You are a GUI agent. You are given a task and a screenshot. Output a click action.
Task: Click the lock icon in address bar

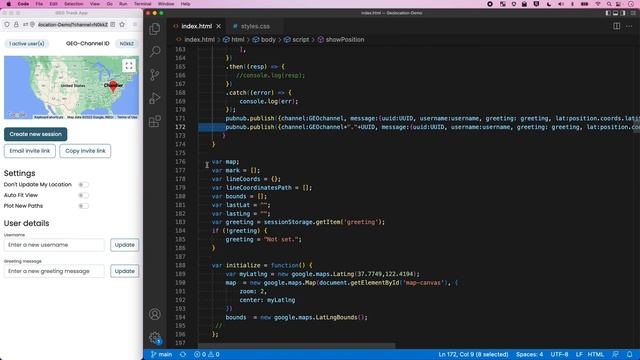[x=16, y=24]
